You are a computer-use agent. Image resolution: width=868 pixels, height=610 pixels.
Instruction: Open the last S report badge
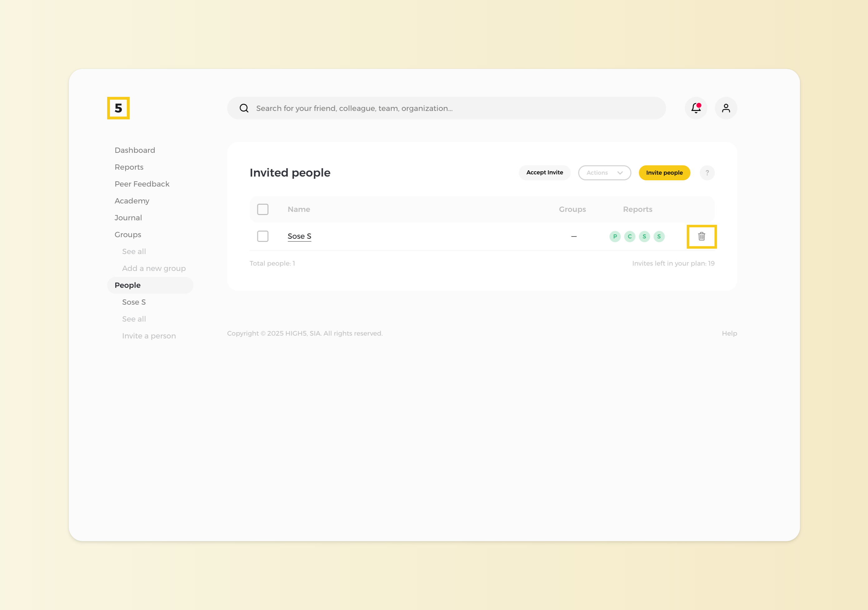coord(659,236)
